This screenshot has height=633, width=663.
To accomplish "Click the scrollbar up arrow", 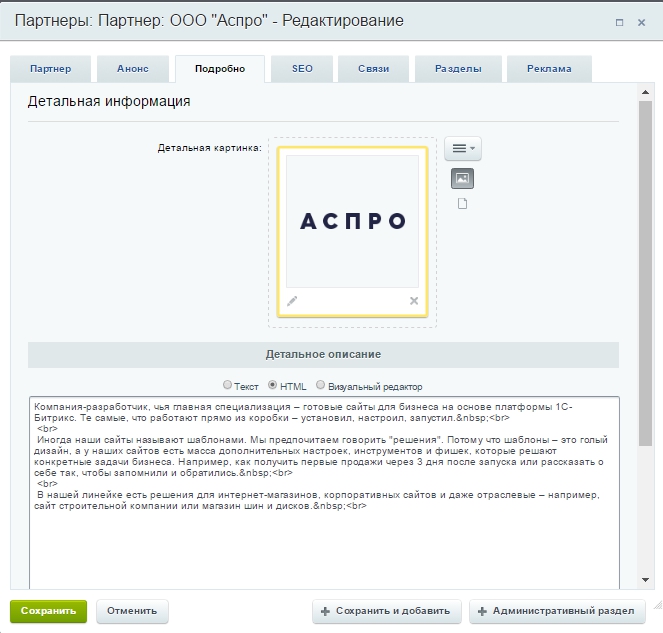I will [x=645, y=92].
